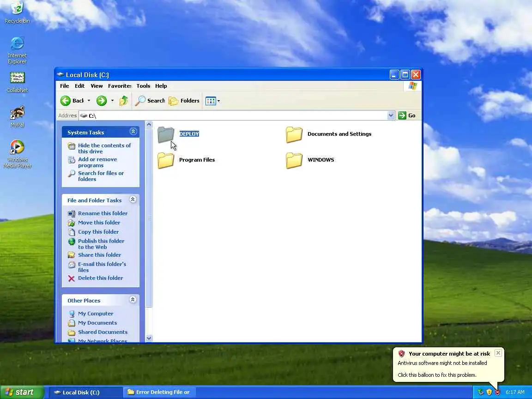Open the Help menu
Screen dimensions: 532x399
161,86
